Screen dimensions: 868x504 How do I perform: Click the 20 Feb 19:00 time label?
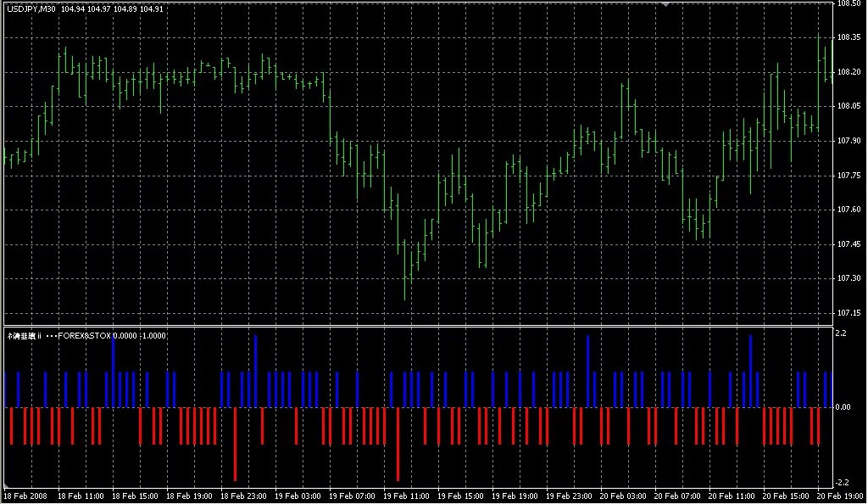[x=840, y=496]
